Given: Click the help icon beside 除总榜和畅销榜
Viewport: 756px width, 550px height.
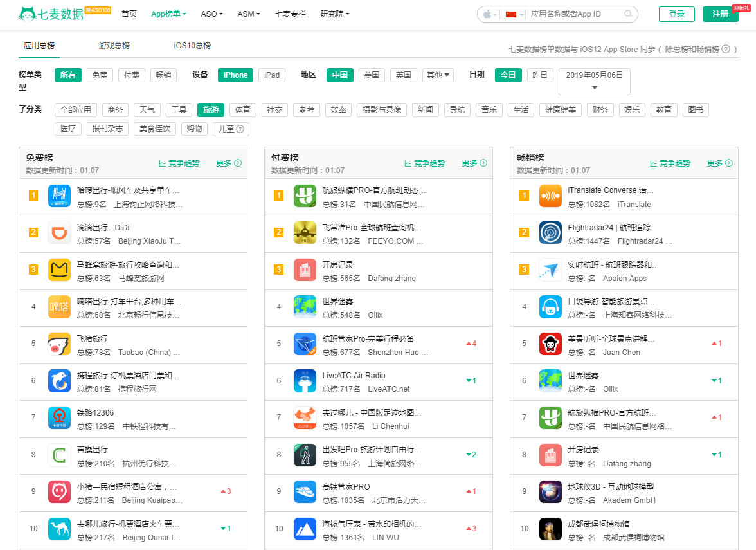Looking at the screenshot, I should point(725,49).
